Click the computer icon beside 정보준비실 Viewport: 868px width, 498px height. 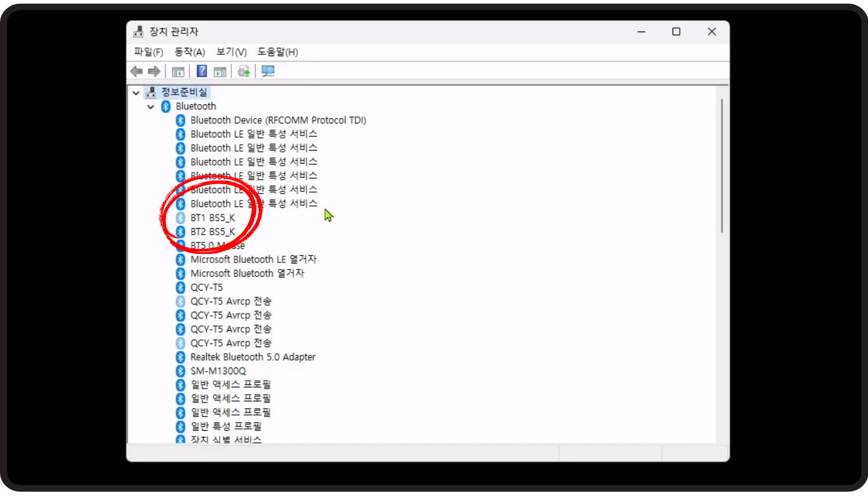coord(151,92)
